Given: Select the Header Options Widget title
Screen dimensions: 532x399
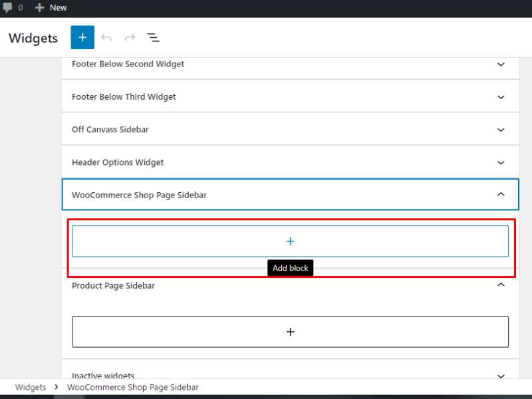Looking at the screenshot, I should click(x=118, y=162).
